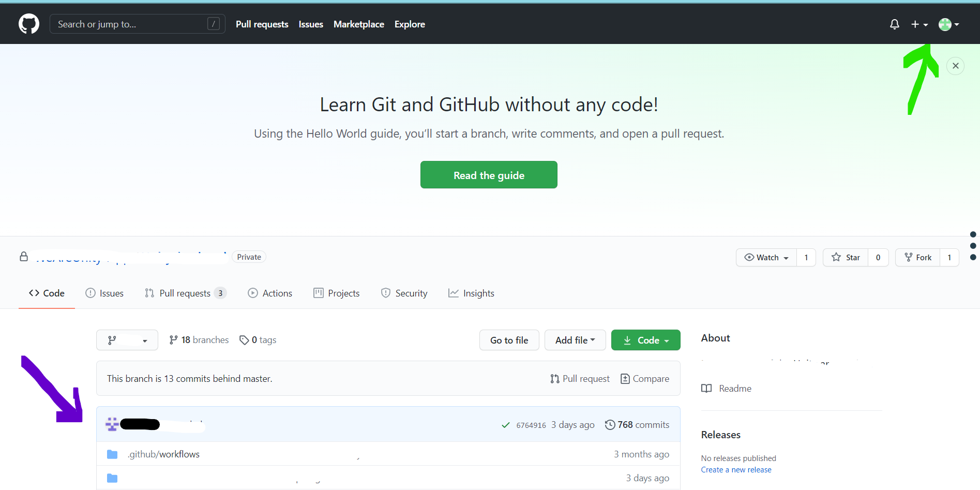Open commit hash 6764916
The image size is (980, 490).
coord(531,425)
